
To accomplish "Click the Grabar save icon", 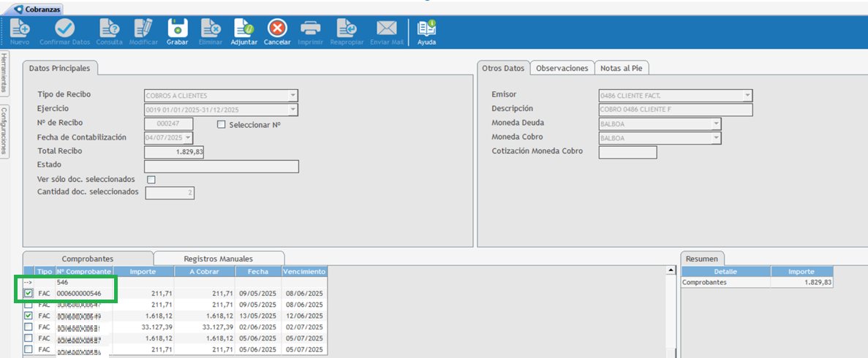I will click(178, 29).
